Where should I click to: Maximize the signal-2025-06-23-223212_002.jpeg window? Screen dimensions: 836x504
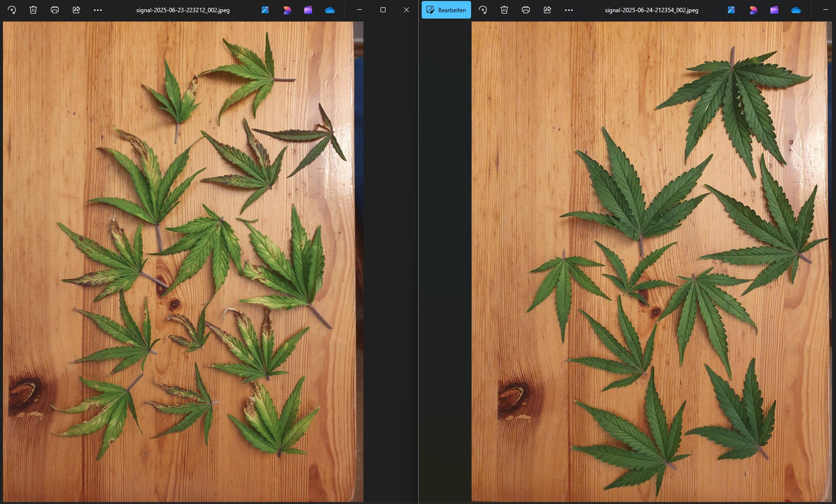pyautogui.click(x=383, y=10)
